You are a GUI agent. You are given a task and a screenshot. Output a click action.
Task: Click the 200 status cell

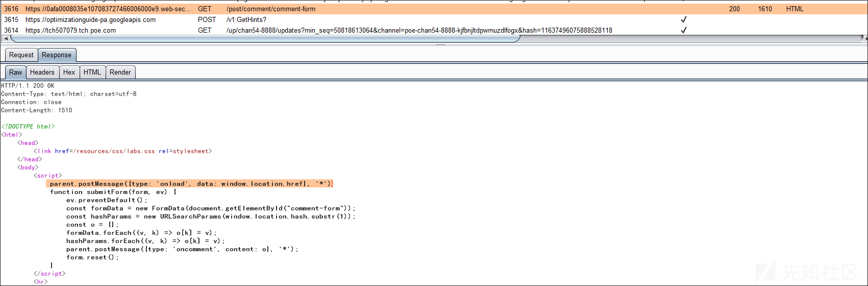pos(734,9)
